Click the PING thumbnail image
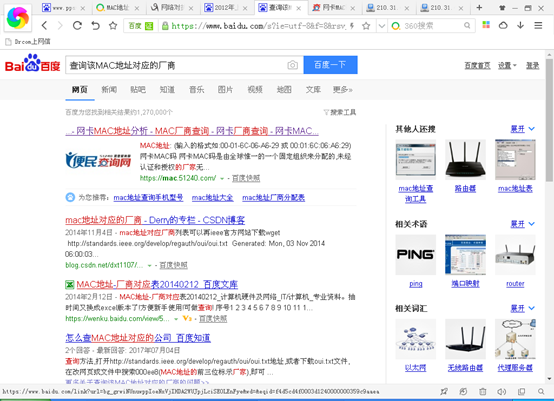Image resolution: width=554 pixels, height=401 pixels. point(416,254)
